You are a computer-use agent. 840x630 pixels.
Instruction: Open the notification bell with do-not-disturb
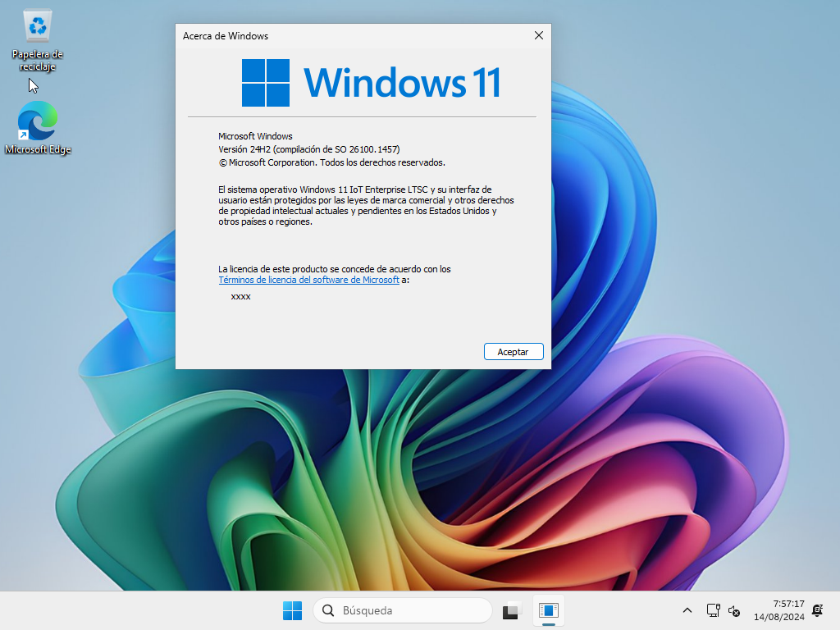818,610
